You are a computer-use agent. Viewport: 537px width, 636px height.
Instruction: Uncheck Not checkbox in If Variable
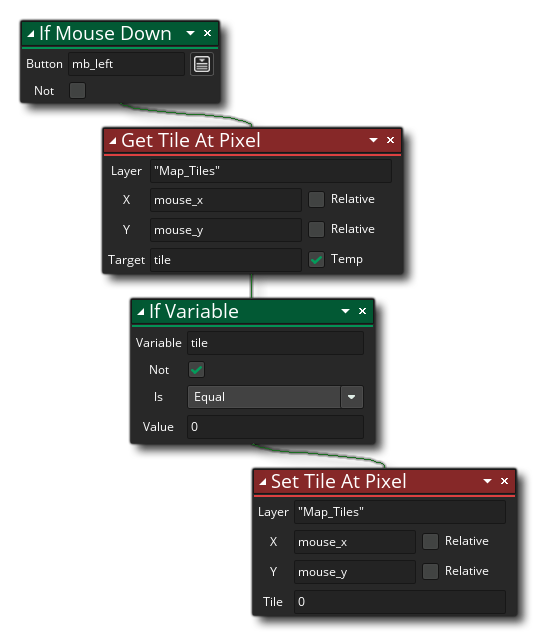click(196, 370)
